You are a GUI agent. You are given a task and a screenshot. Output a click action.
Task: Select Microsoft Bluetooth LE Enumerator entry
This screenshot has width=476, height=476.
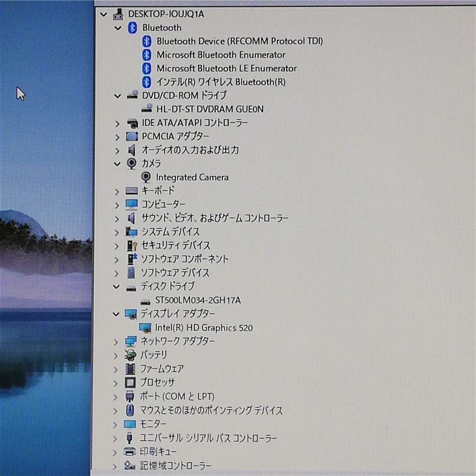click(226, 68)
